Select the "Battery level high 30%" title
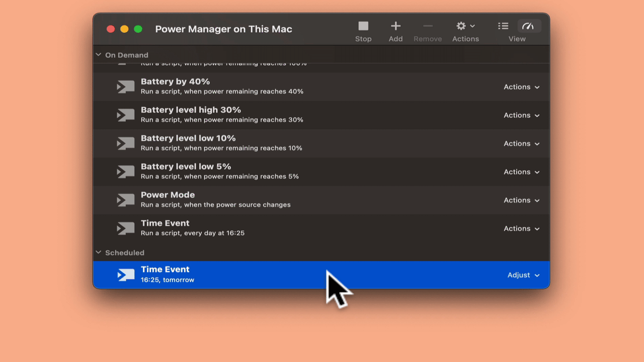This screenshot has height=362, width=644. (191, 110)
